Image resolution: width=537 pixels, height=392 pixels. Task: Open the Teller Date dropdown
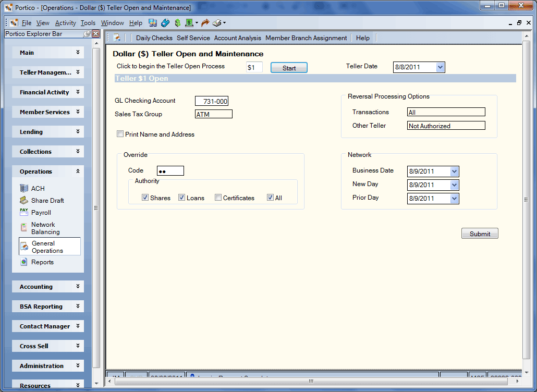(x=441, y=67)
